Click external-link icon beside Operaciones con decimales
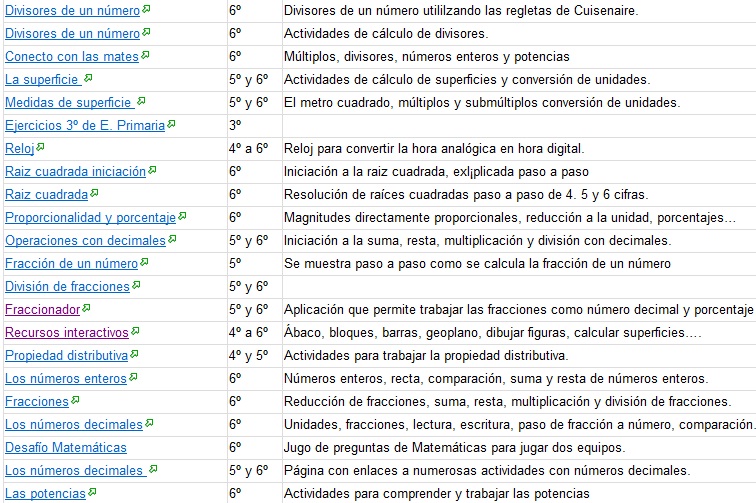The height and width of the screenshot is (503, 756). click(x=173, y=239)
